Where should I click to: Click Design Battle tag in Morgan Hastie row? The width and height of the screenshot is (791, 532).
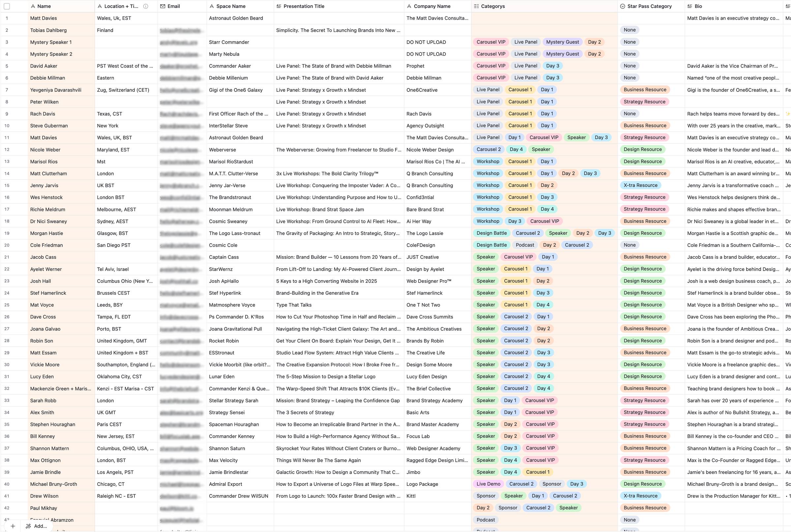(491, 233)
